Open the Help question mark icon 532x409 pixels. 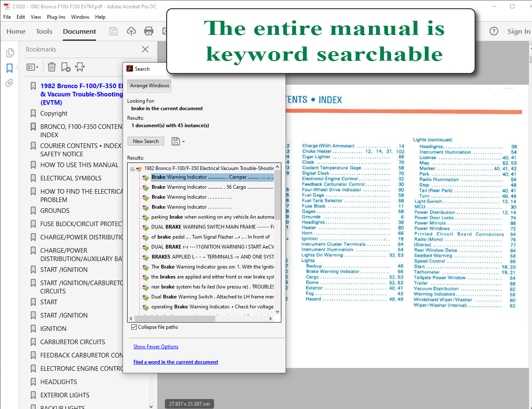tap(494, 31)
